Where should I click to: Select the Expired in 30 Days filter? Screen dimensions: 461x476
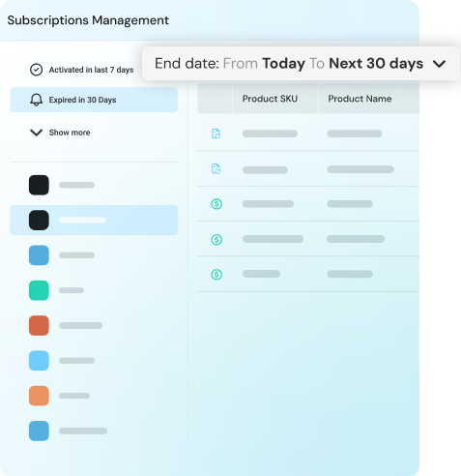coord(94,100)
